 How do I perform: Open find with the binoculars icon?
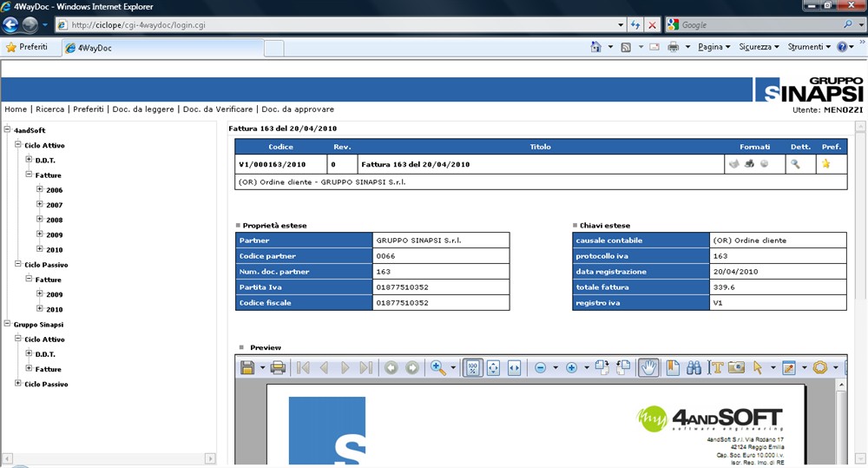point(694,368)
